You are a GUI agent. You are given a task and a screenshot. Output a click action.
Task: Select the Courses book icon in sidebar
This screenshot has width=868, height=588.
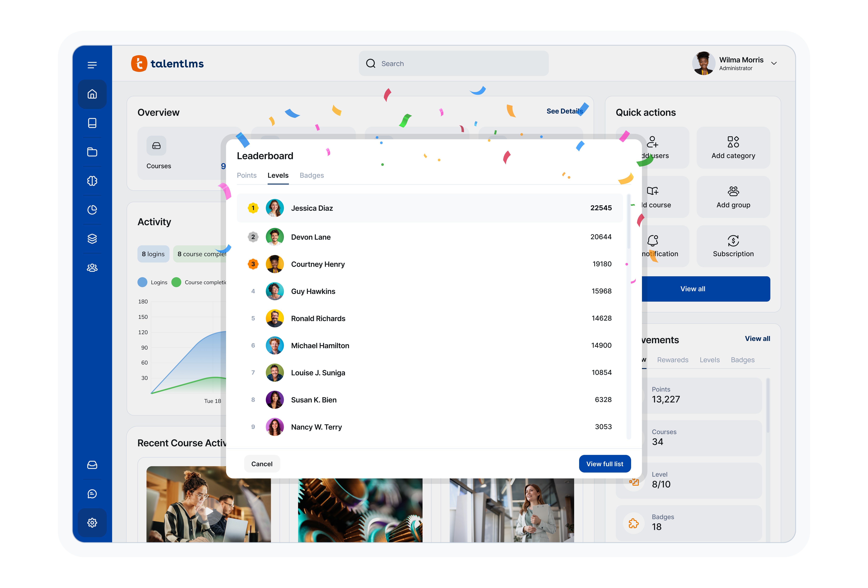[92, 123]
